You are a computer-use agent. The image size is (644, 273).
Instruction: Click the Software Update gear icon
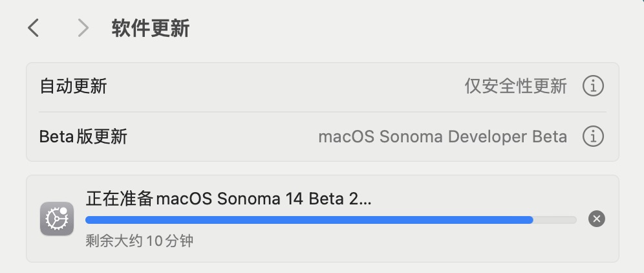[x=57, y=219]
